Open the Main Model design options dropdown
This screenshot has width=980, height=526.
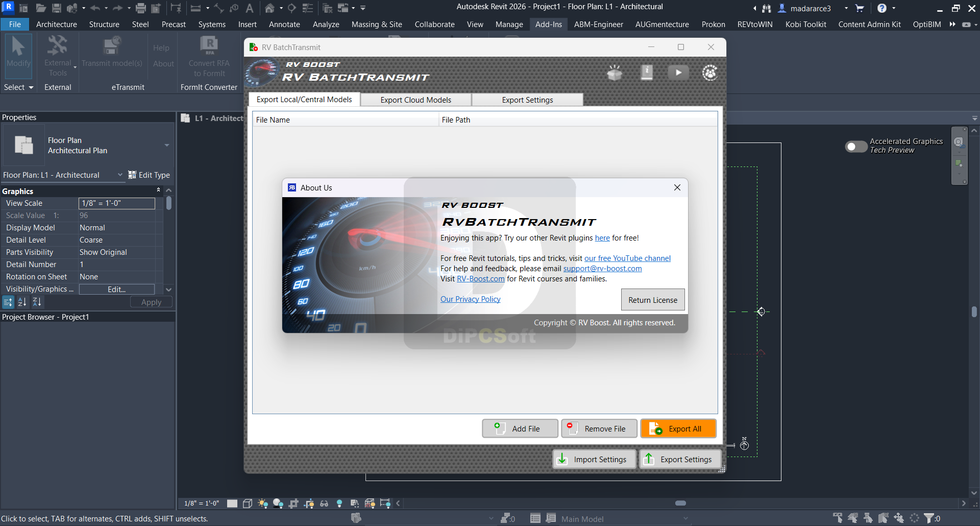tap(685, 519)
